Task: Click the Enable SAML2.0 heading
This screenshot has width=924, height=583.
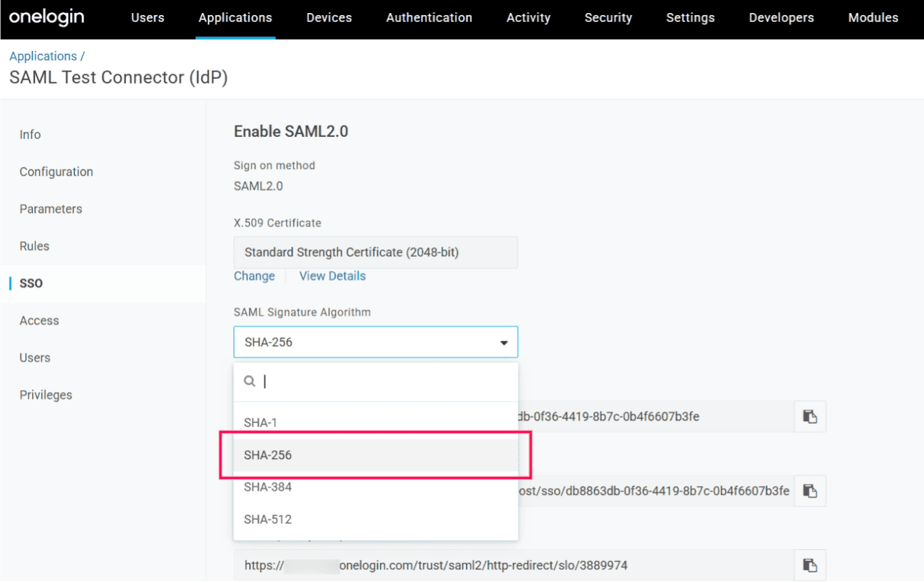Action: click(x=291, y=131)
